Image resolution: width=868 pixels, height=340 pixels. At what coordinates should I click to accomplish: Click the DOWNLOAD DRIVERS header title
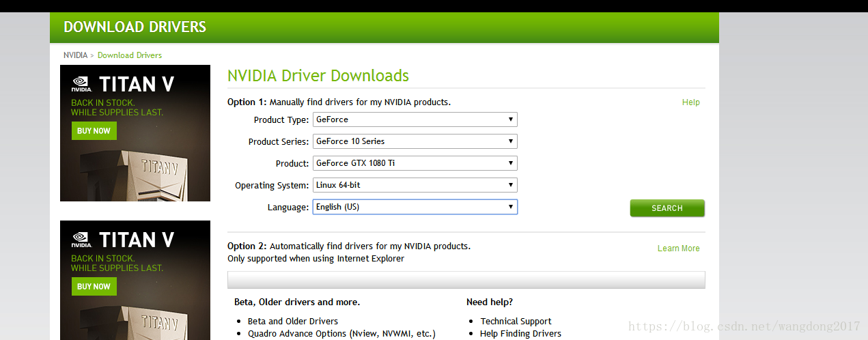click(x=135, y=27)
